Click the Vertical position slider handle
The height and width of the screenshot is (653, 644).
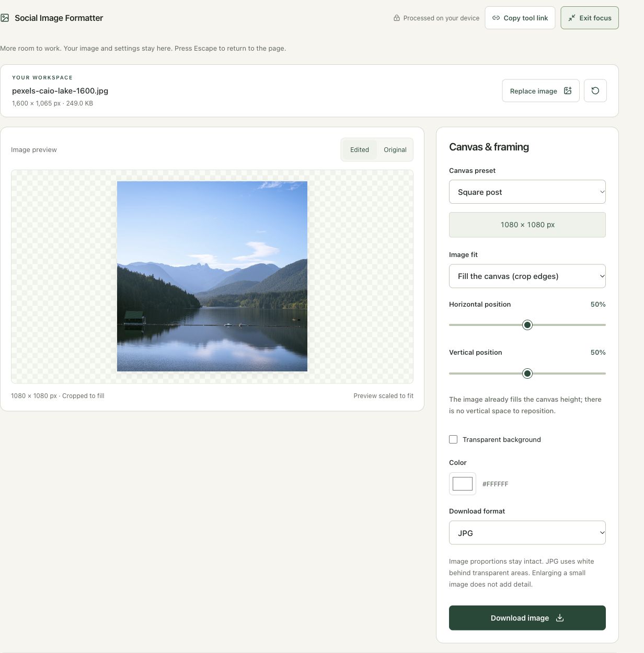tap(527, 374)
